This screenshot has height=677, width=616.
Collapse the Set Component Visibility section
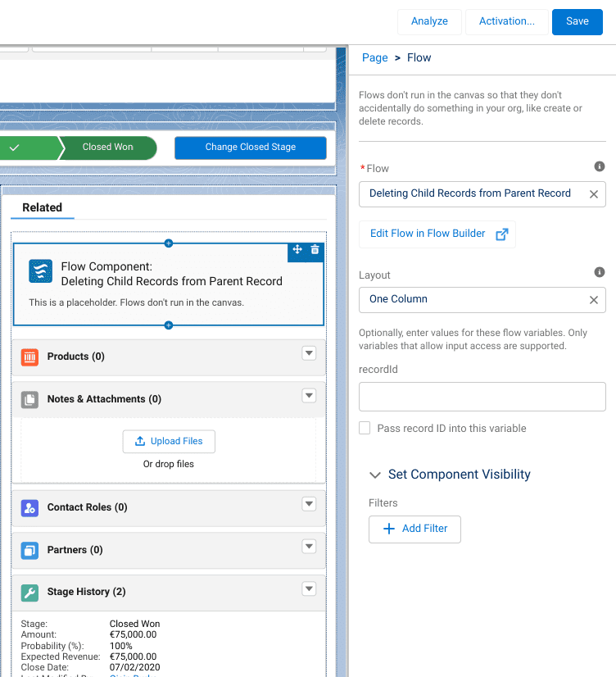[x=375, y=475]
